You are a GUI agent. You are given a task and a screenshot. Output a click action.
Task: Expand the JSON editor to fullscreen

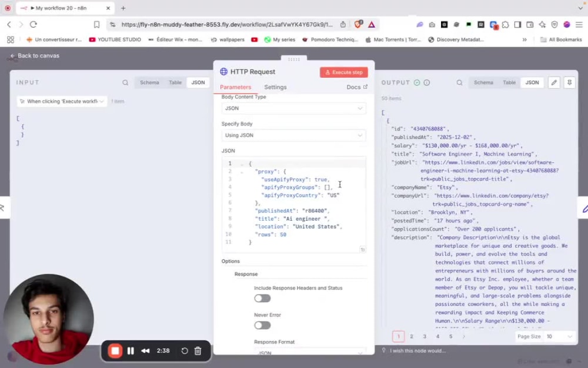[x=362, y=249]
